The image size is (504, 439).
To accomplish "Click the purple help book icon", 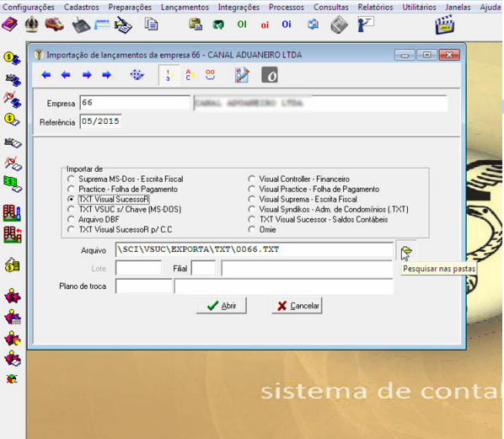I will click(x=10, y=24).
